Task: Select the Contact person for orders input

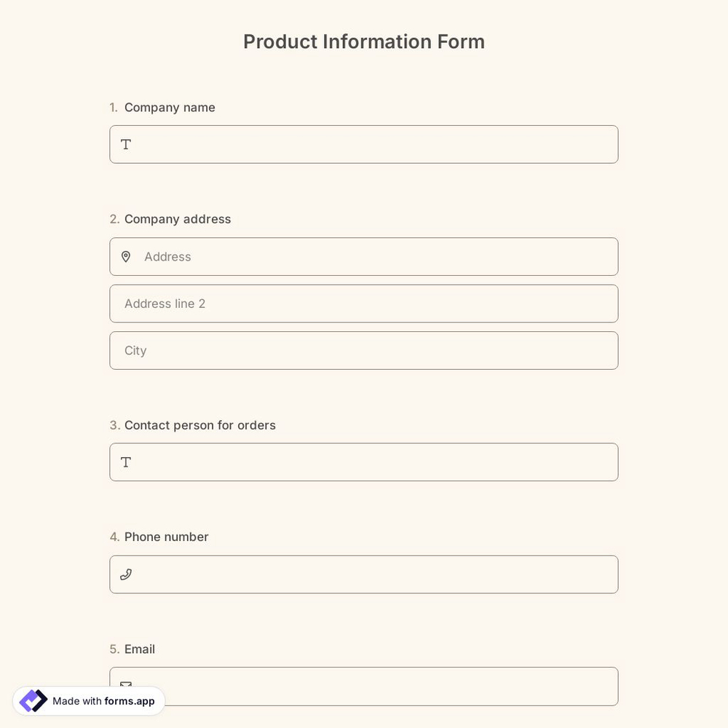Action: 364,462
